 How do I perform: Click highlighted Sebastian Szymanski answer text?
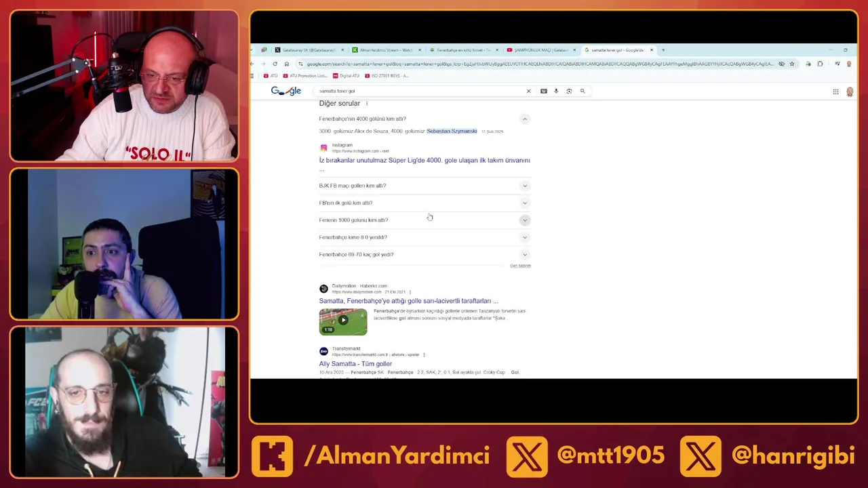pyautogui.click(x=452, y=131)
